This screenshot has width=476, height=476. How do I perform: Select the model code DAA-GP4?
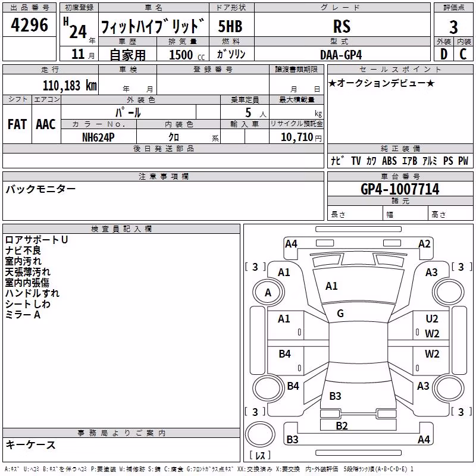point(341,55)
